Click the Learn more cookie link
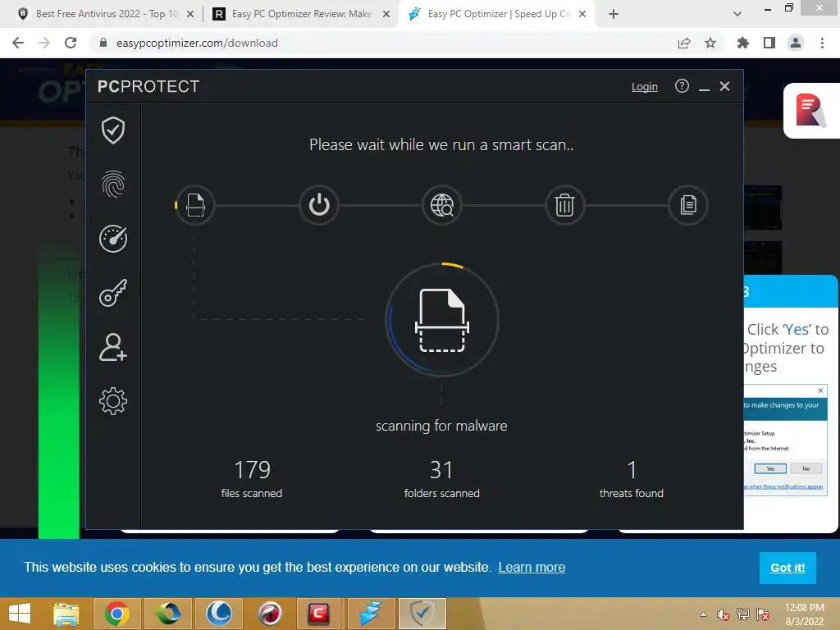 tap(532, 568)
